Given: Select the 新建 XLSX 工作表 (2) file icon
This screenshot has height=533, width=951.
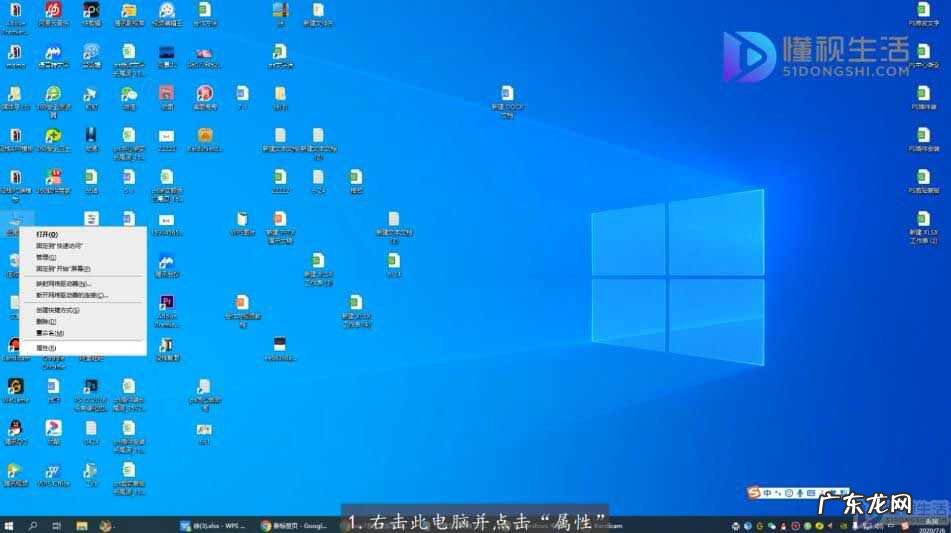Looking at the screenshot, I should pos(923,227).
